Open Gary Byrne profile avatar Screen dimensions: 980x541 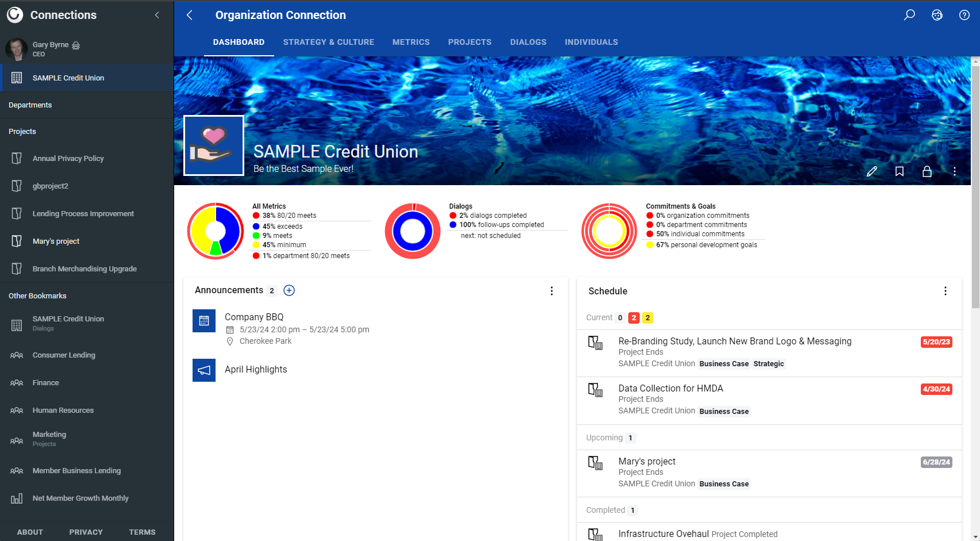click(x=16, y=49)
